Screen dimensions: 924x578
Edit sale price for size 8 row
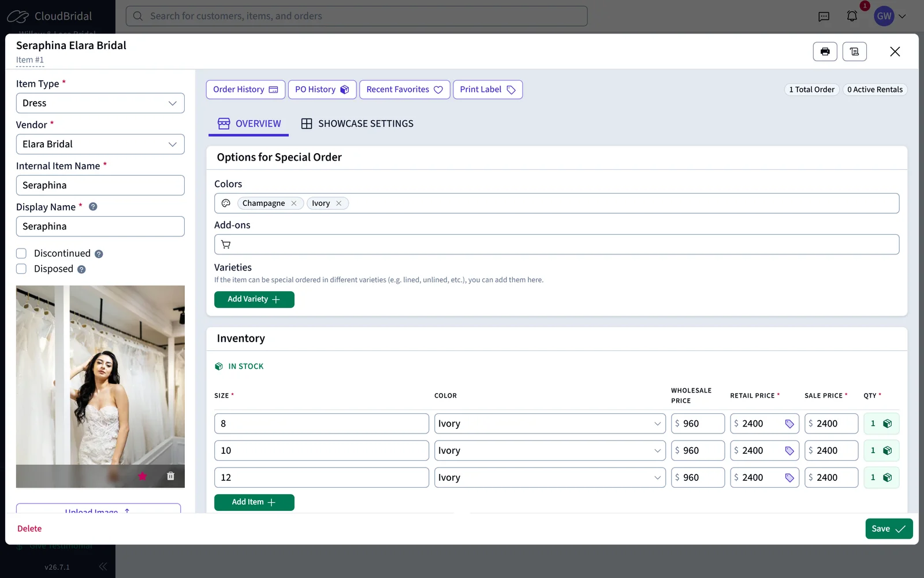pos(831,424)
